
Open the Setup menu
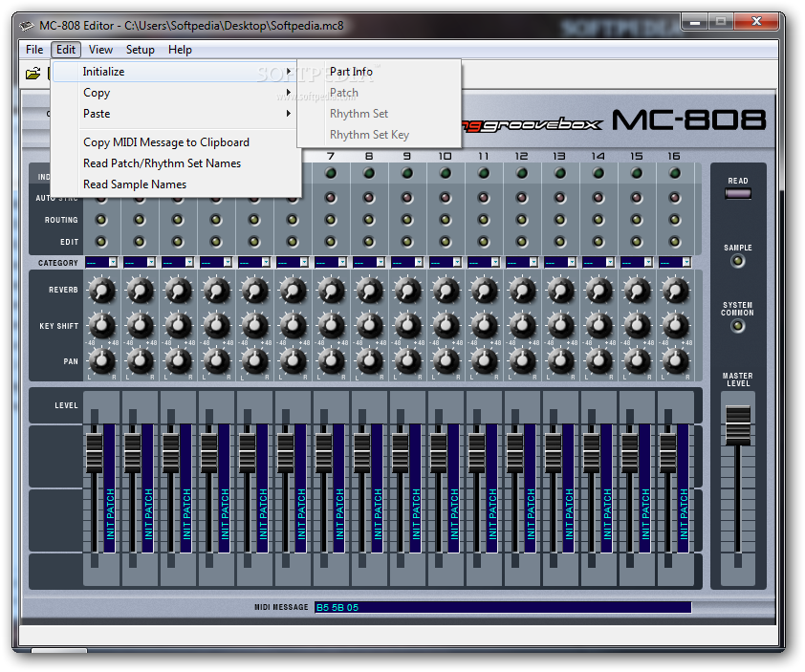[x=141, y=50]
